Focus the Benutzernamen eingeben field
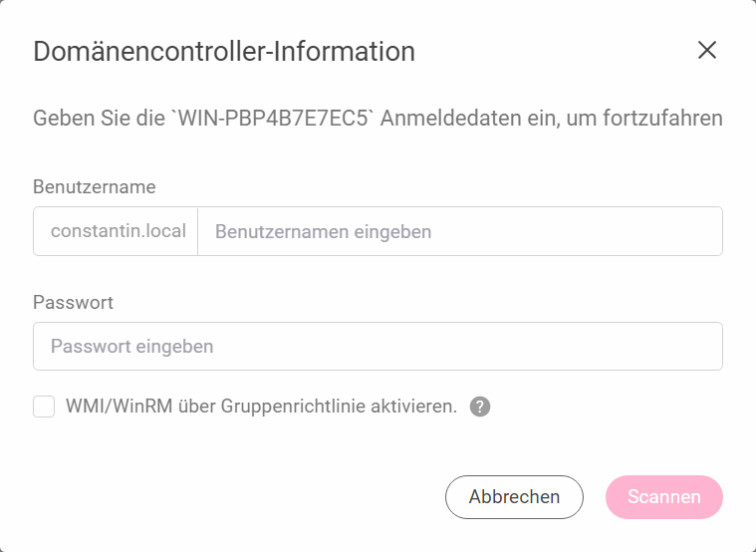Viewport: 756px width, 552px height. [x=460, y=231]
